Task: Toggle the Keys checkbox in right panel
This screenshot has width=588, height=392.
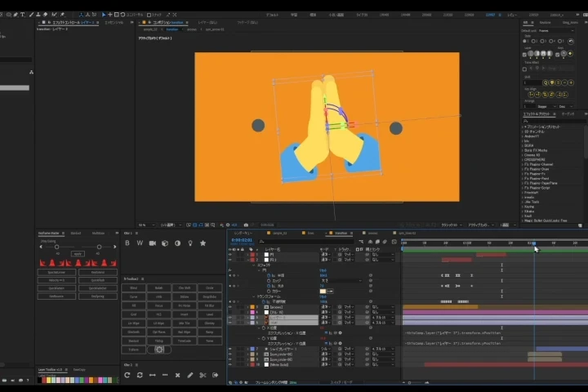Action: click(x=558, y=55)
